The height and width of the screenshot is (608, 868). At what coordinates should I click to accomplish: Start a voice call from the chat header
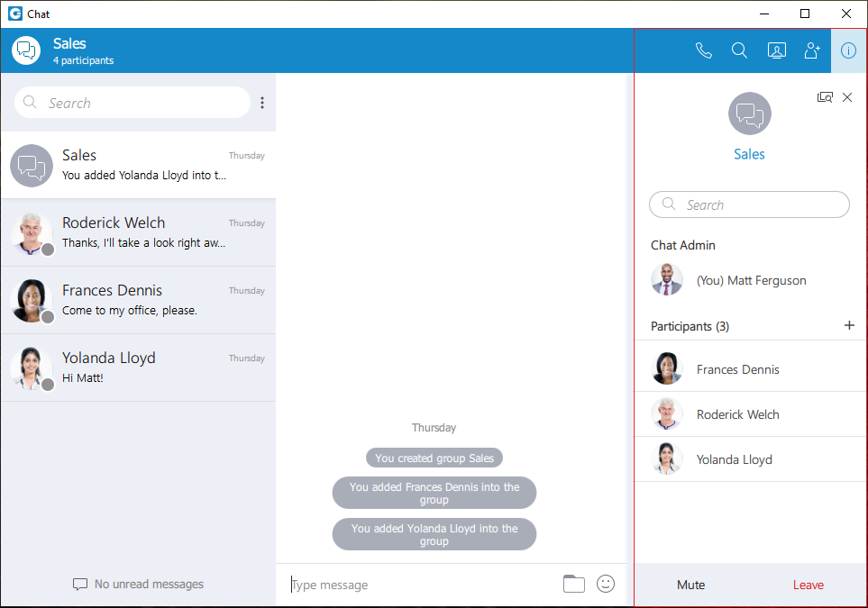pos(703,50)
